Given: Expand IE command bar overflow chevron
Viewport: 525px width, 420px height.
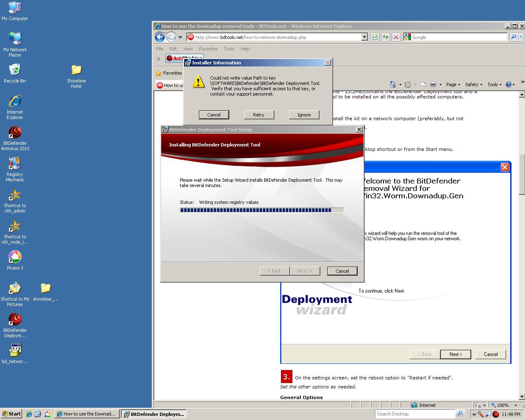Looking at the screenshot, I should tap(522, 82).
